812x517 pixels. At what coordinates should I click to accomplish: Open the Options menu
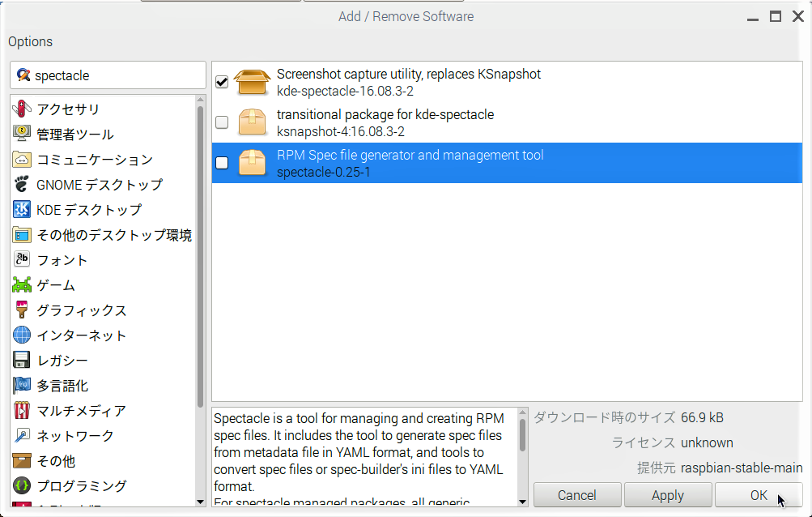[x=30, y=41]
